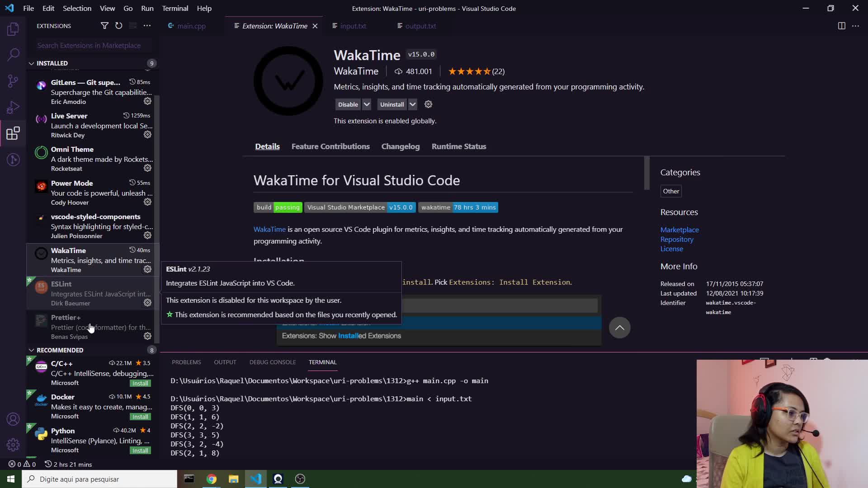Screen dimensions: 868x488
Task: Select the Extensions view icon
Action: click(x=13, y=133)
